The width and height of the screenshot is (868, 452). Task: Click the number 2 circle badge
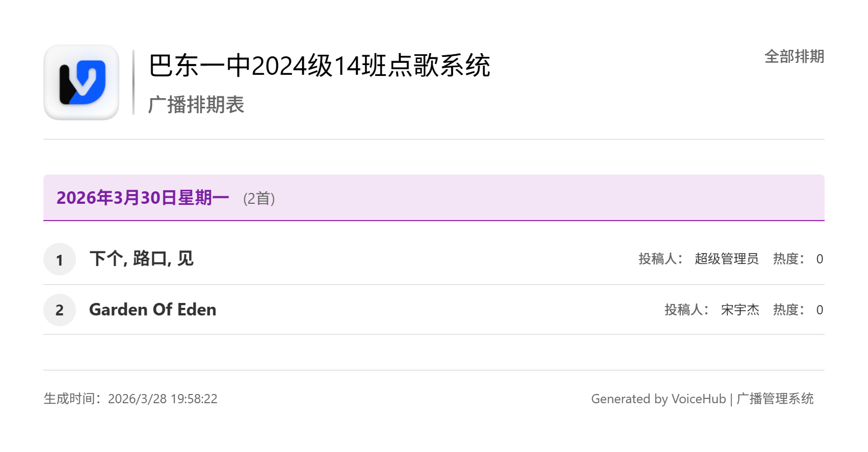click(x=60, y=310)
